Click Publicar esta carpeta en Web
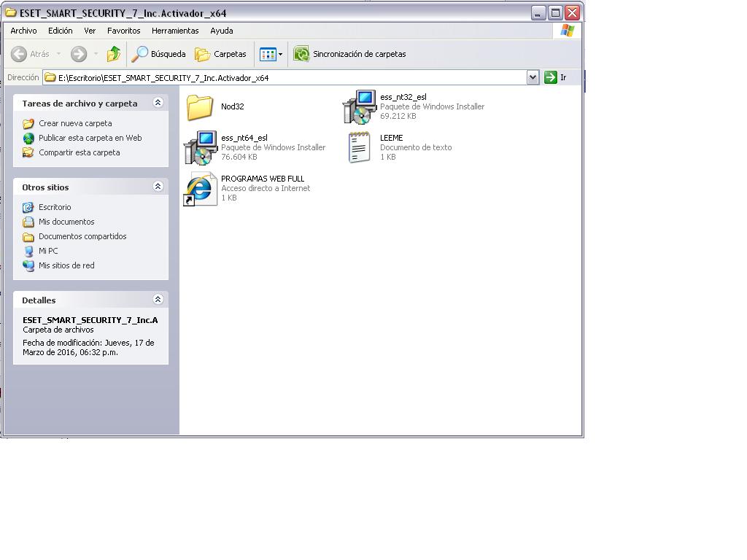 [x=90, y=138]
